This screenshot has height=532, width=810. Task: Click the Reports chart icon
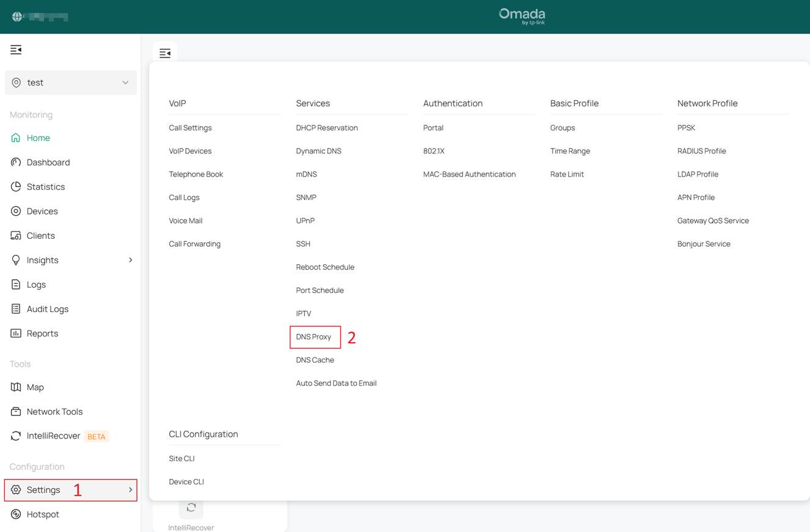16,333
